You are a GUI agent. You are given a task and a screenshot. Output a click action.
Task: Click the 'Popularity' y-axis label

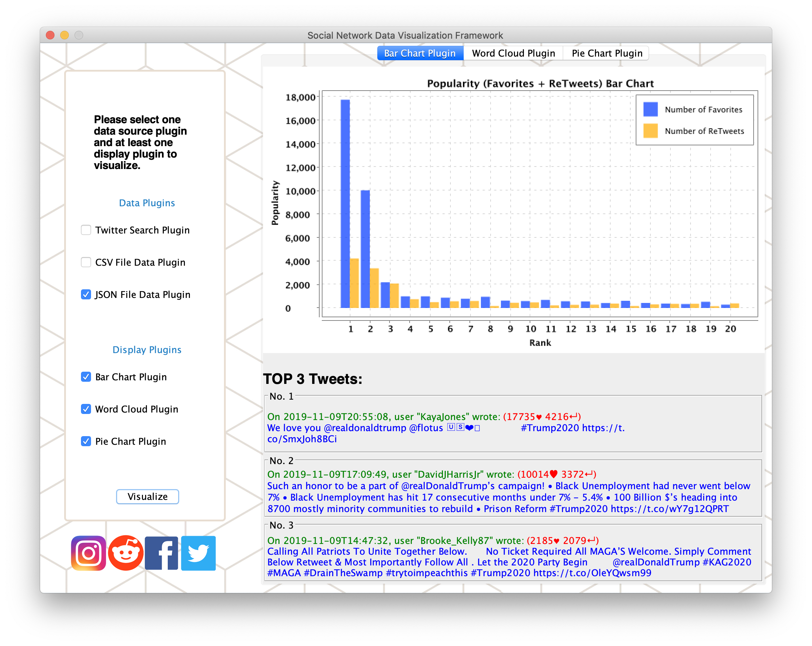click(x=275, y=203)
